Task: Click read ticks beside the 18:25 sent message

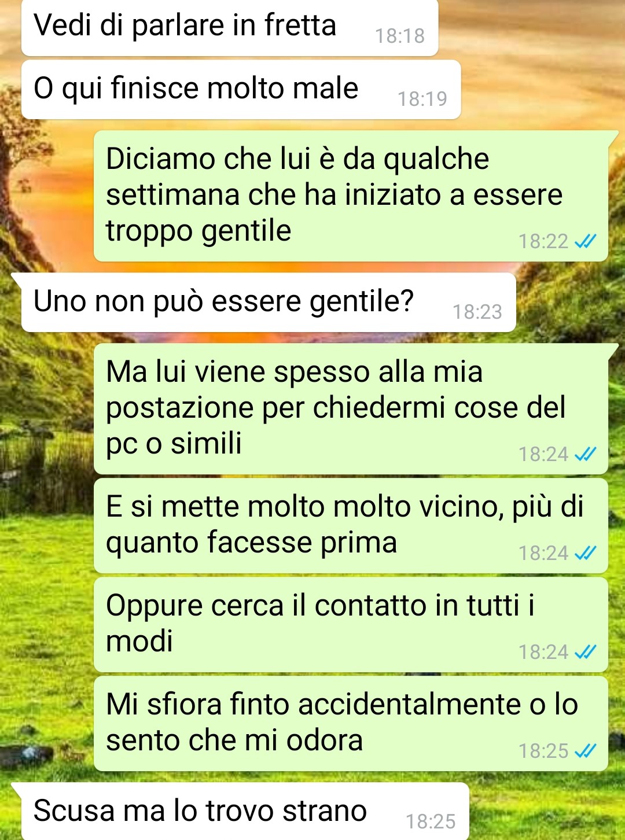Action: click(x=585, y=751)
